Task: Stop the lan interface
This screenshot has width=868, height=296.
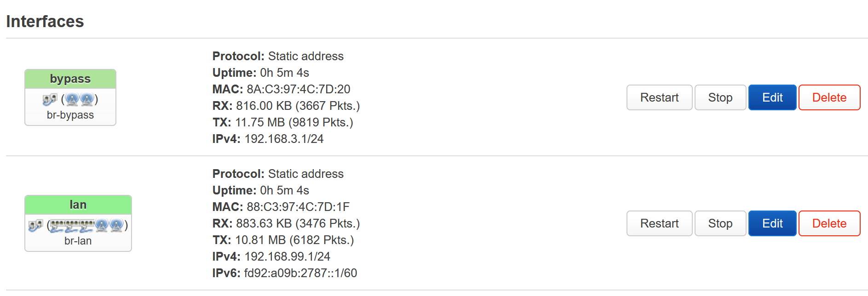Action: coord(720,223)
